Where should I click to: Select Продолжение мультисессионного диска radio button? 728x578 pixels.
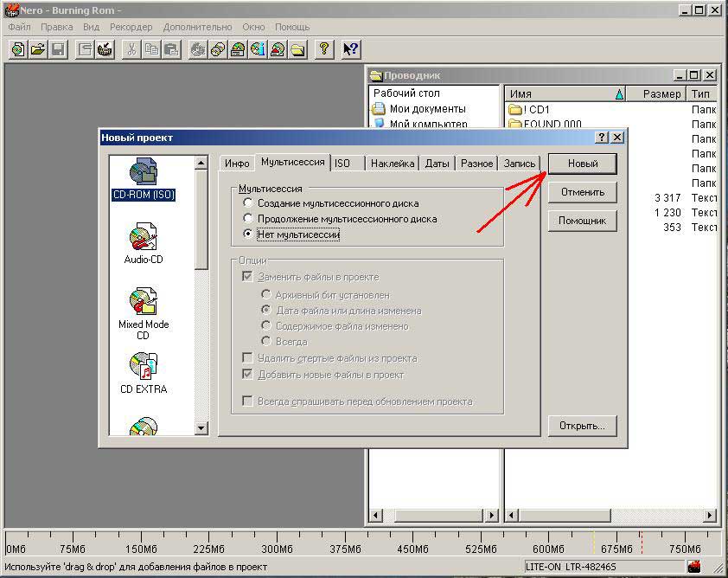coord(248,218)
